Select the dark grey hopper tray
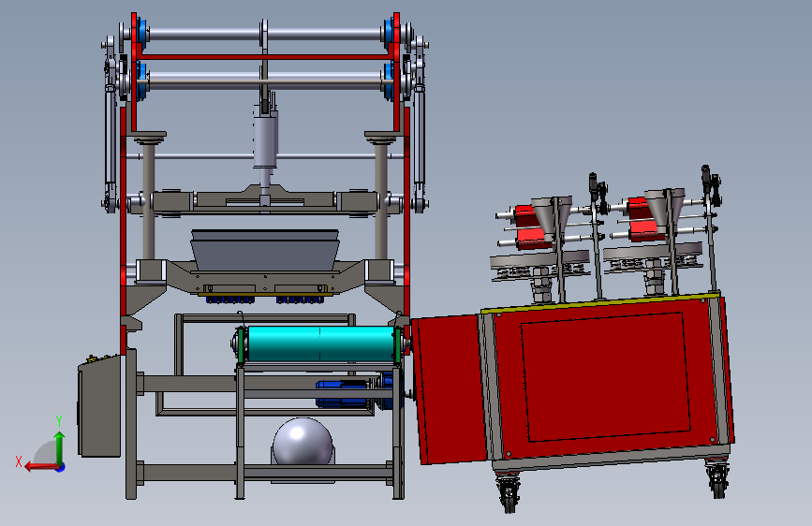812x526 pixels. tap(265, 251)
